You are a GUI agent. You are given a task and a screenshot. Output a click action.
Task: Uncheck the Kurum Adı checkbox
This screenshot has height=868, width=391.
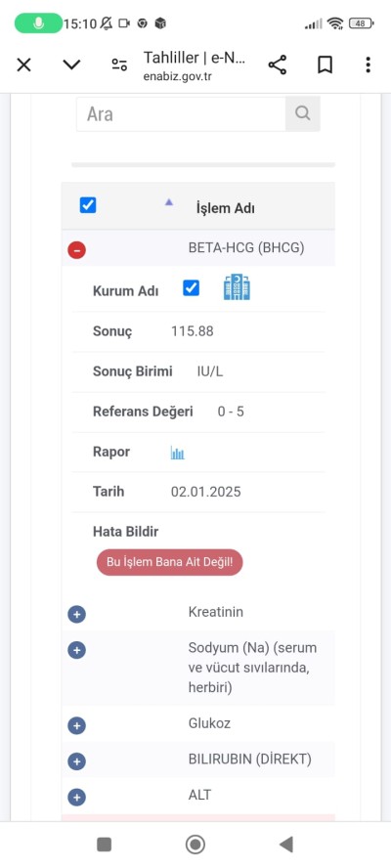point(191,287)
